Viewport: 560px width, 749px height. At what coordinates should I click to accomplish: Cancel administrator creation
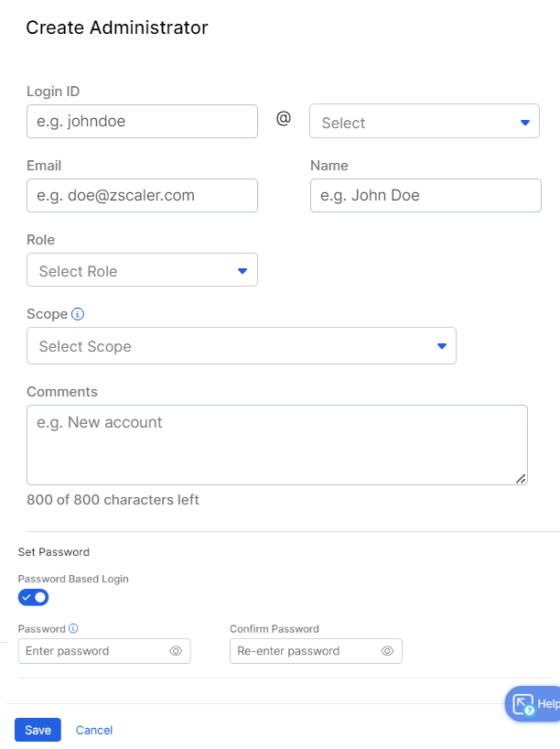coord(93,730)
